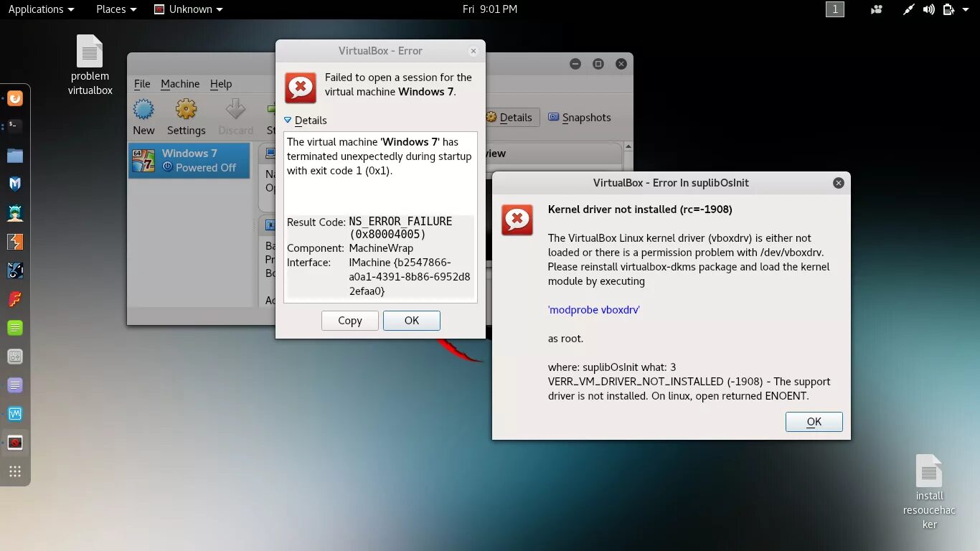
Task: Click red F icon in dock
Action: coord(15,299)
